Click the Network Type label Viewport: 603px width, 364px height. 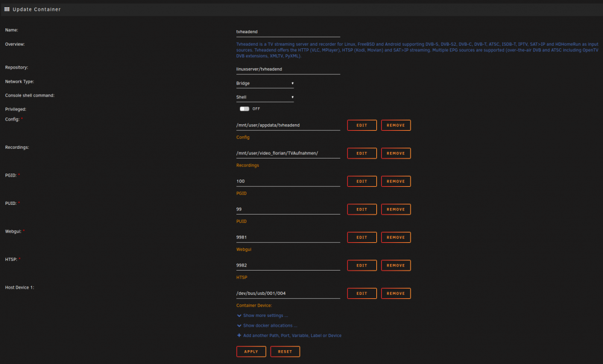coord(20,81)
